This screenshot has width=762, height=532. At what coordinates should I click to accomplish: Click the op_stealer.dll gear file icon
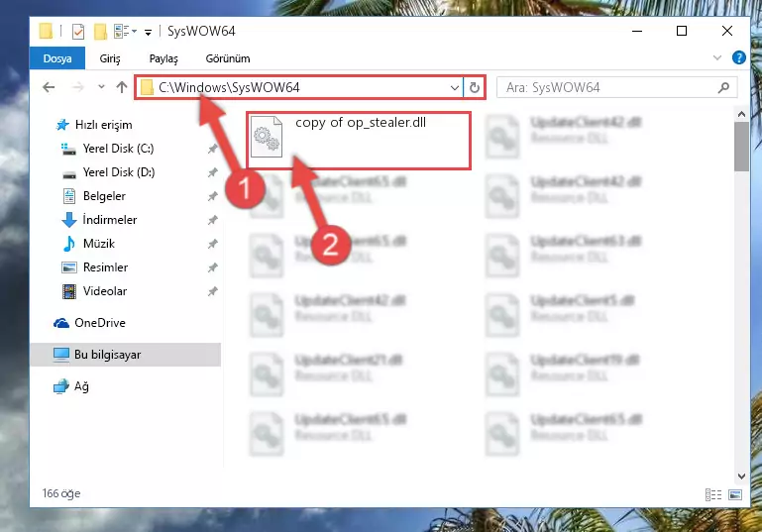click(x=267, y=137)
